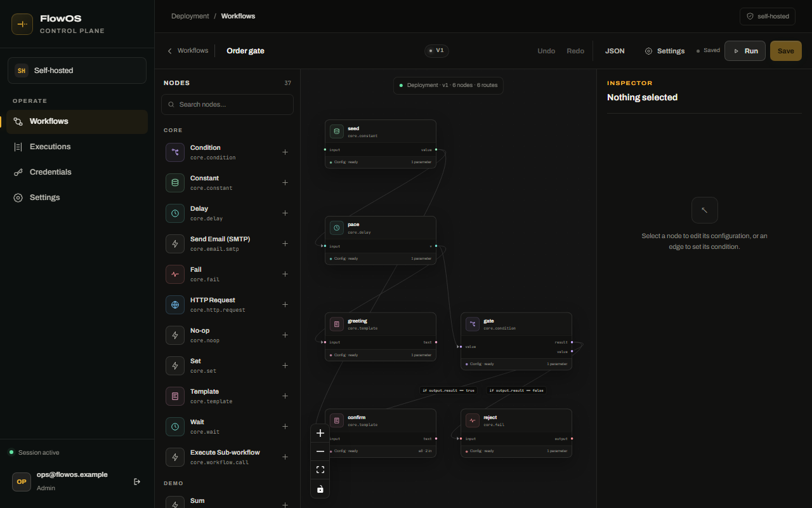Add the HTTP Request node via plus icon
This screenshot has width=812, height=508.
click(285, 305)
